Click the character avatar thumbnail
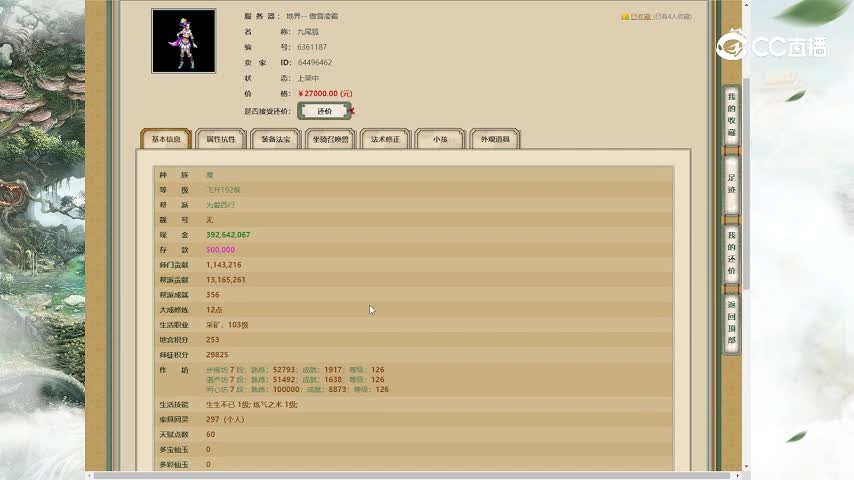The image size is (854, 480). point(183,41)
